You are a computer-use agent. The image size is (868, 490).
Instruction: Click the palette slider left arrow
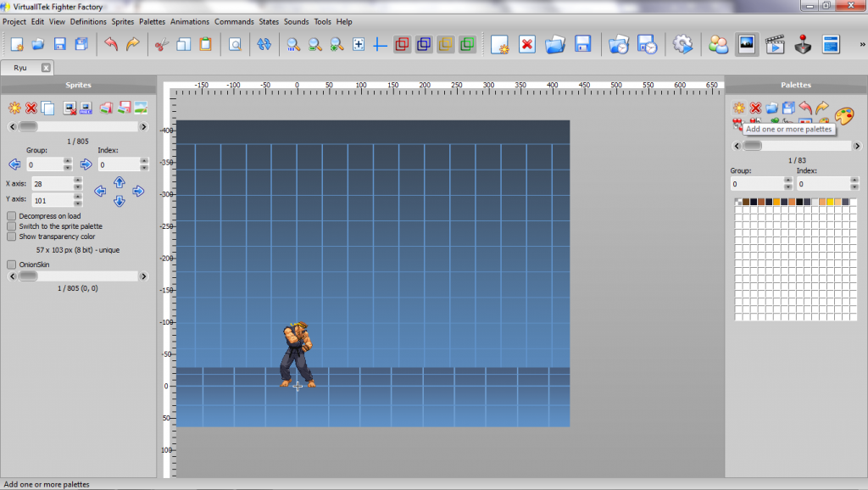point(737,146)
